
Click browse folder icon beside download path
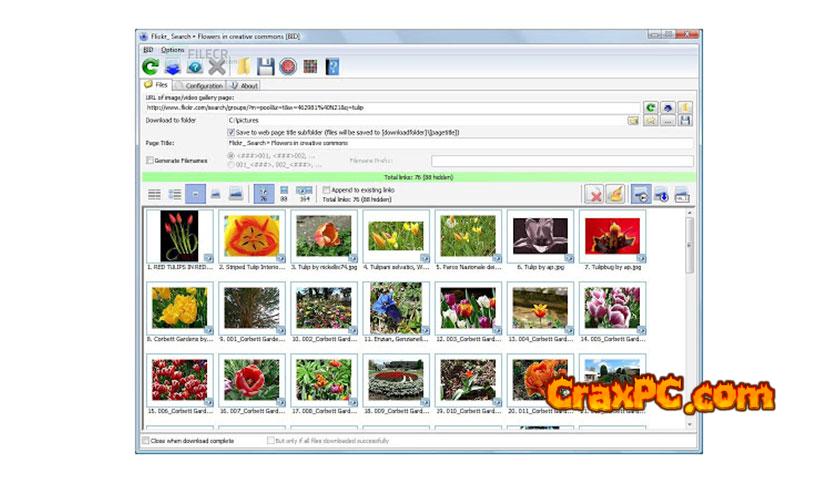coord(633,120)
